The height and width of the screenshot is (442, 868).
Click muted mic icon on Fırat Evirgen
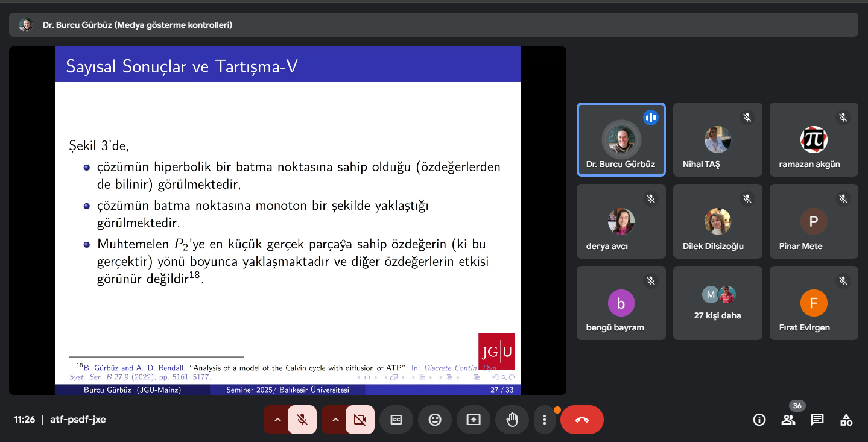point(843,280)
